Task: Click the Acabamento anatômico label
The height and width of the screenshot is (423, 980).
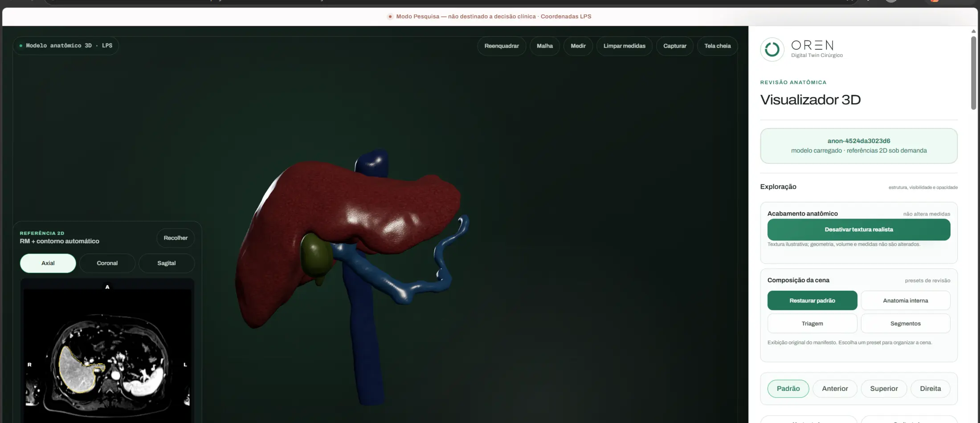Action: [802, 214]
